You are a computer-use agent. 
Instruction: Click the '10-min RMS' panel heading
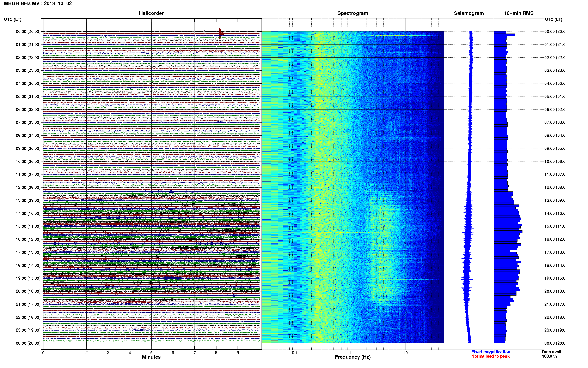pos(519,13)
